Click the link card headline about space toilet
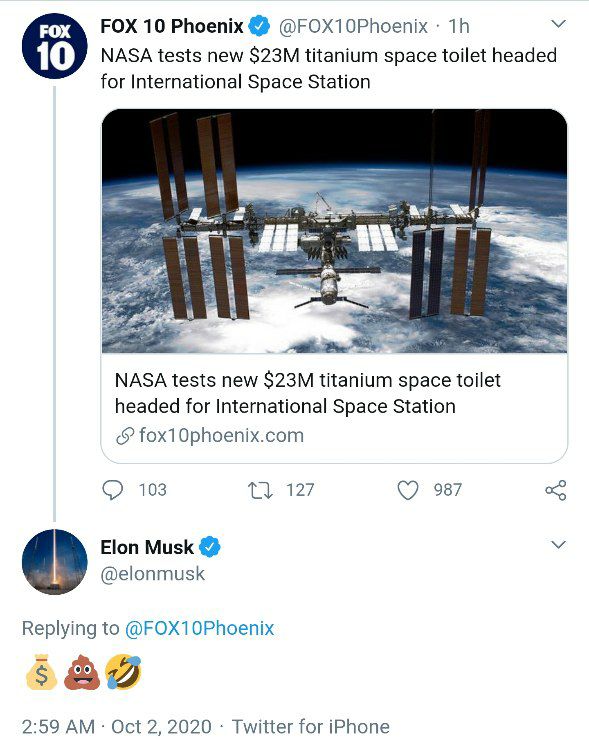Viewport: 589px width, 755px height. pyautogui.click(x=307, y=393)
